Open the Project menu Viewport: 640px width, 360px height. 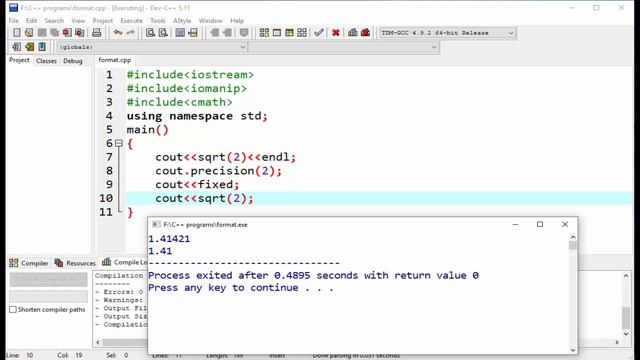click(x=102, y=20)
